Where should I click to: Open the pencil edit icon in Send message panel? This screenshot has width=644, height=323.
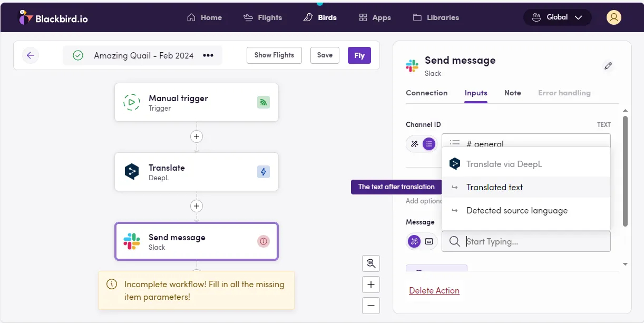(608, 65)
